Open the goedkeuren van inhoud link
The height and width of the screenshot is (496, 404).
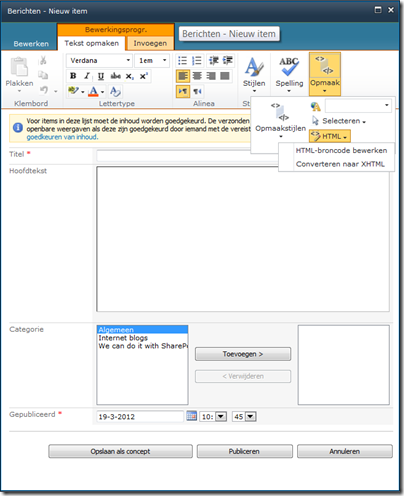(x=62, y=137)
